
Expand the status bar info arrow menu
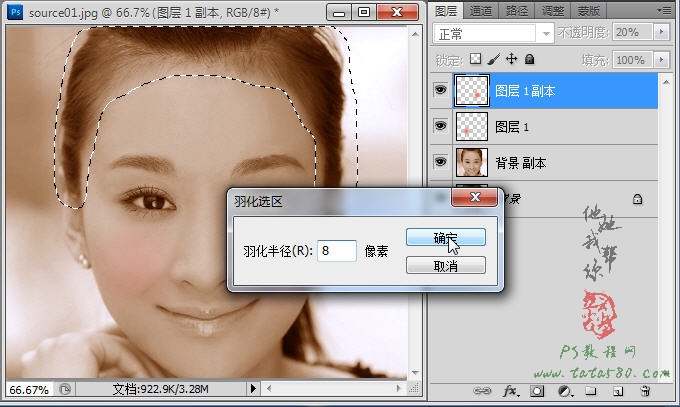[253, 388]
